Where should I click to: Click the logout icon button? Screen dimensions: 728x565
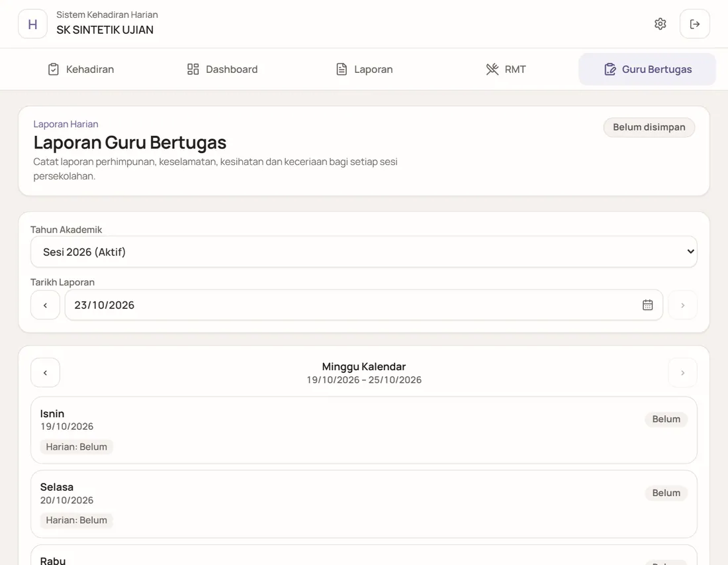(694, 24)
